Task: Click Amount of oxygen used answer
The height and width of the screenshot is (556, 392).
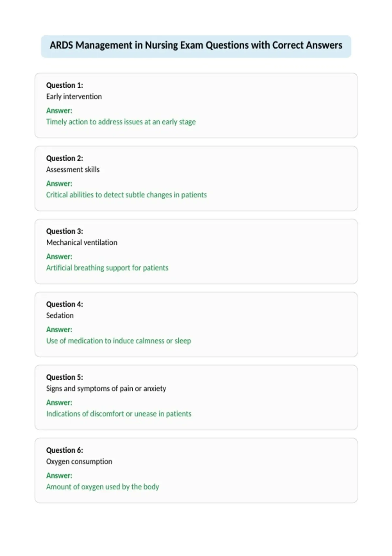Action: (x=103, y=487)
